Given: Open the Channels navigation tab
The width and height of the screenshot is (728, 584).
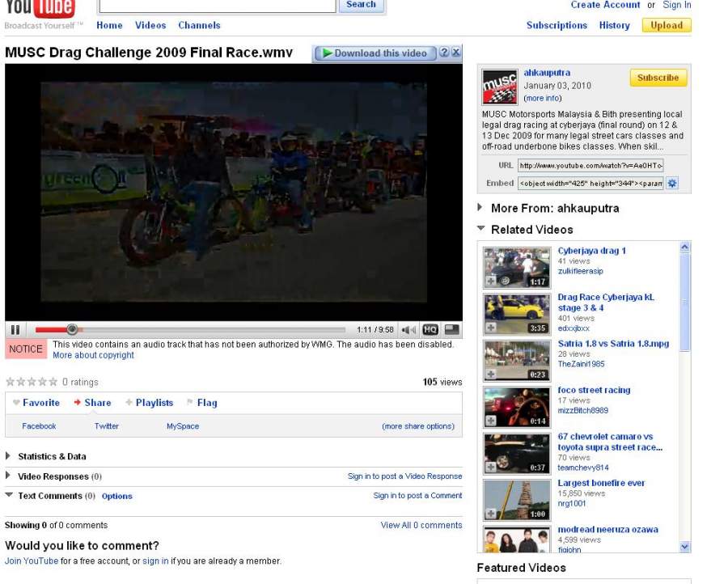Looking at the screenshot, I should pos(199,25).
